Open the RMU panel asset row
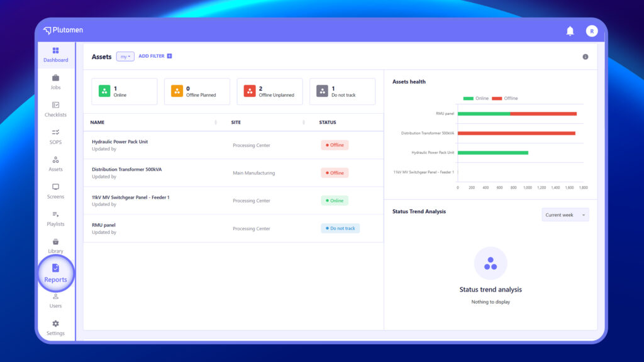Viewport: 644px width, 362px height. pos(233,228)
